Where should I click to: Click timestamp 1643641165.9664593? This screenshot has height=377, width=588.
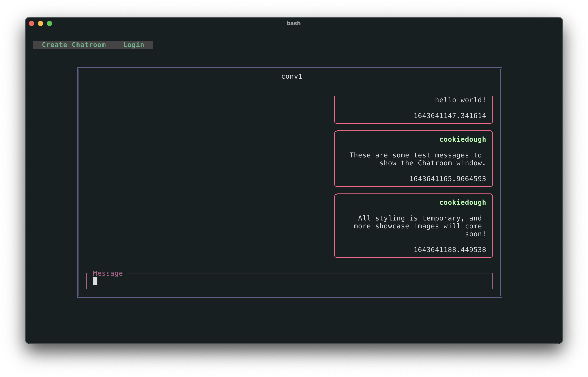pos(447,179)
